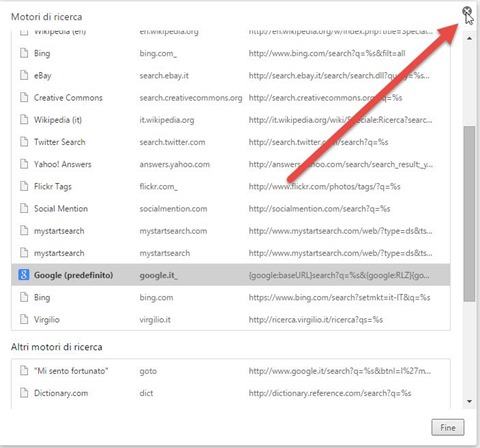Select the "Mi sento fortunato" entry name
The image size is (480, 448).
(71, 371)
